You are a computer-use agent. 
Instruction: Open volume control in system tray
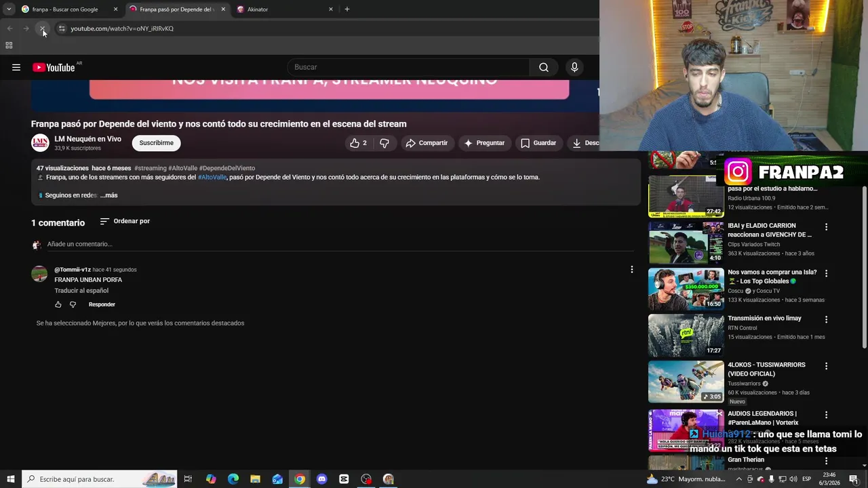(793, 479)
